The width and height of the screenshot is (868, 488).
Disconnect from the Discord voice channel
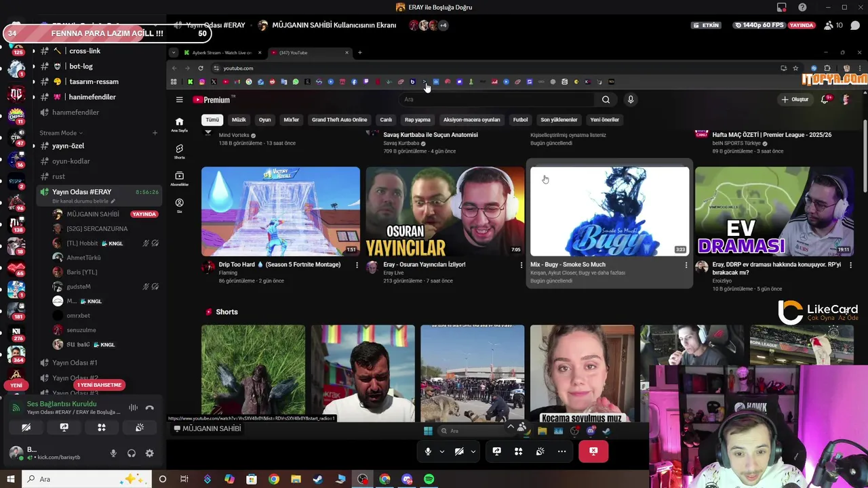tap(149, 407)
